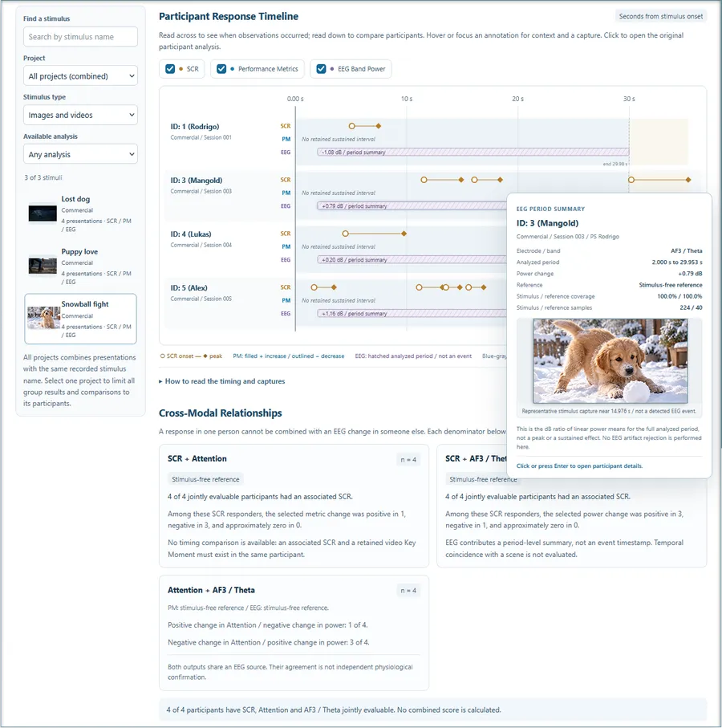
Task: Expand How to read the timing and captures
Action: coord(221,381)
